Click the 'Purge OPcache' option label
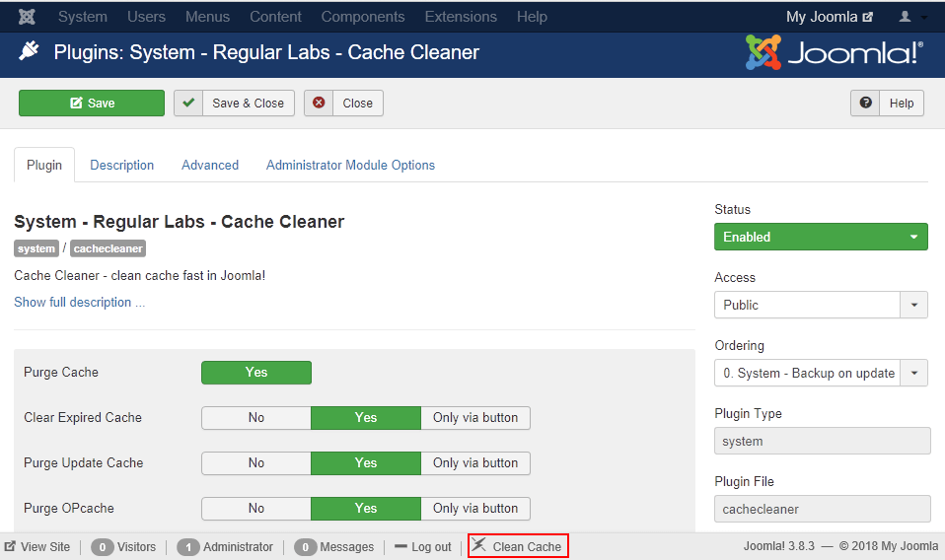The height and width of the screenshot is (560, 945). tap(69, 508)
